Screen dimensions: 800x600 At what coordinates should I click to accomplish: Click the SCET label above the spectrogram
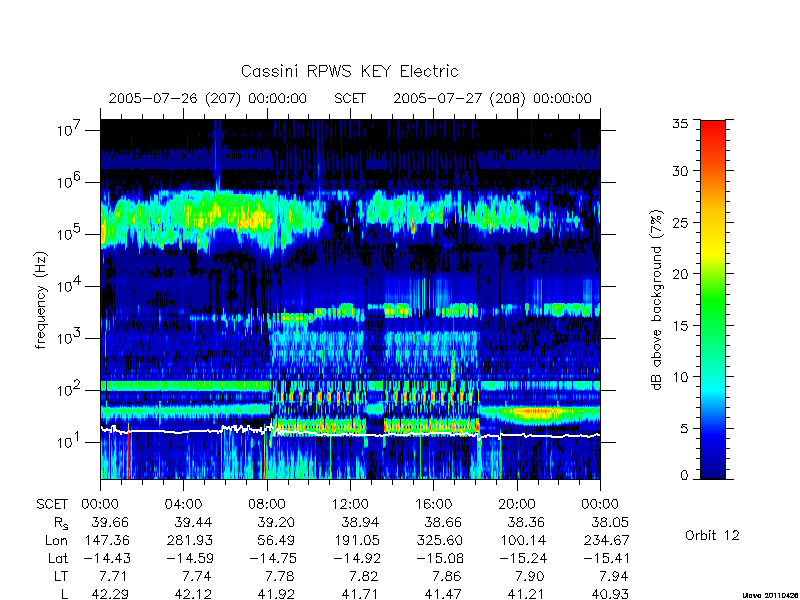tap(350, 98)
